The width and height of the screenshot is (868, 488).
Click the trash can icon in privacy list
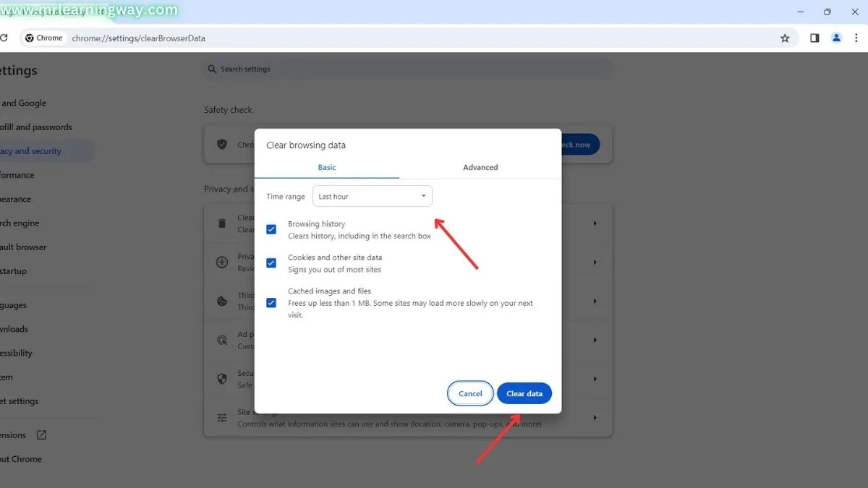222,223
